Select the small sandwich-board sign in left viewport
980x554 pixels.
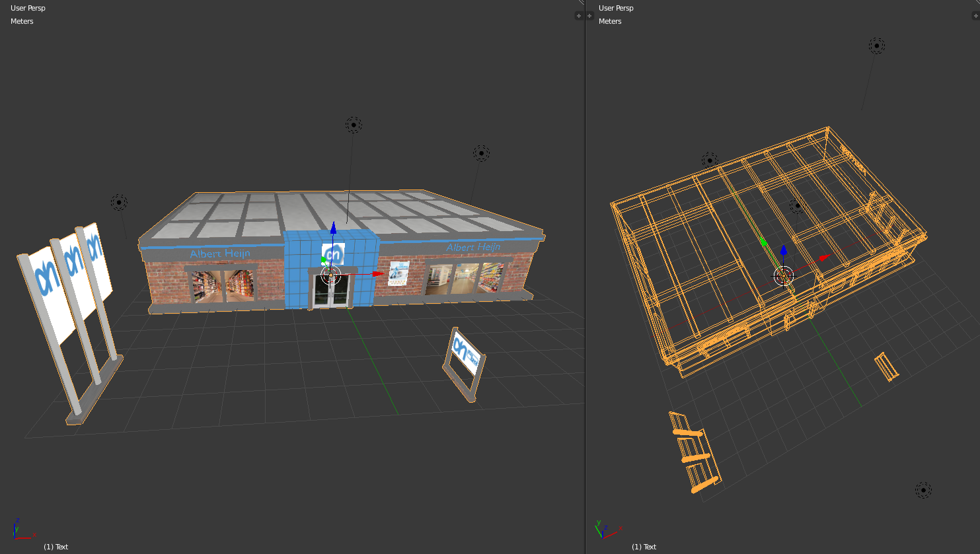(465, 361)
